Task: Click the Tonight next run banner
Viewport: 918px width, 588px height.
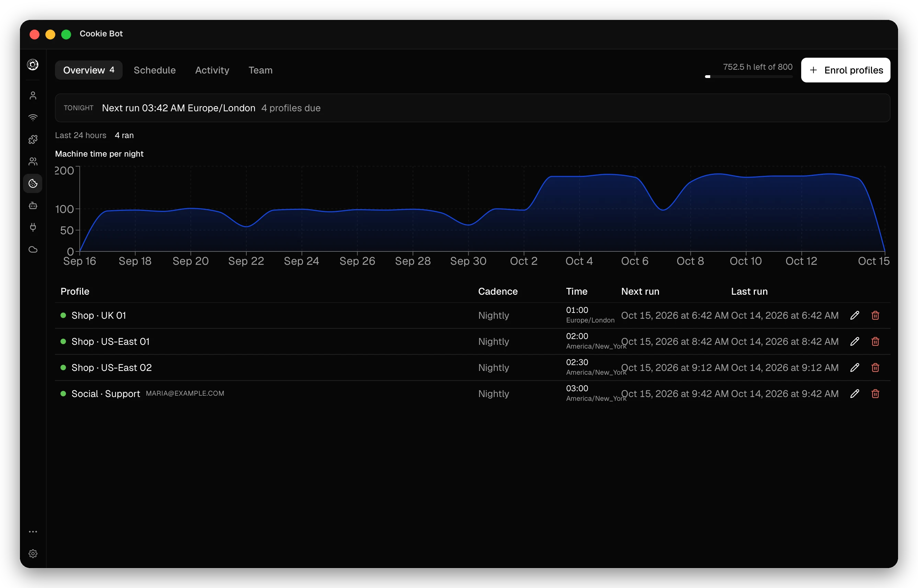Action: coord(472,108)
